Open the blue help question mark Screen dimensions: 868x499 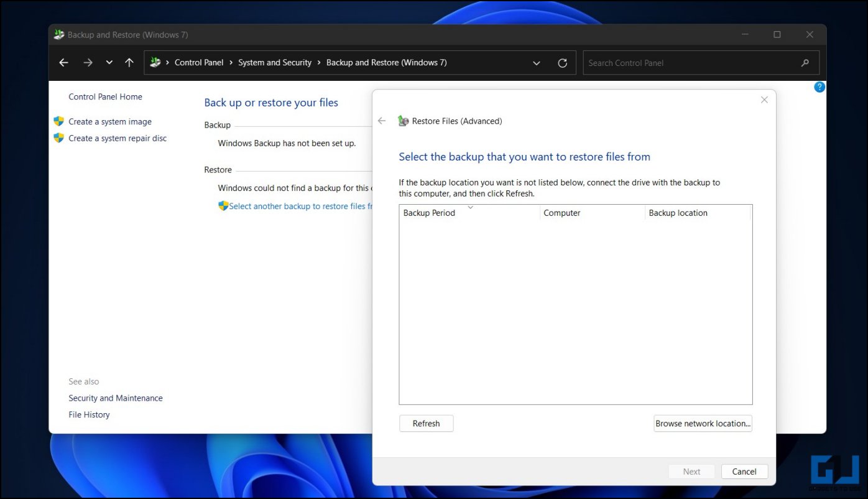[x=820, y=87]
